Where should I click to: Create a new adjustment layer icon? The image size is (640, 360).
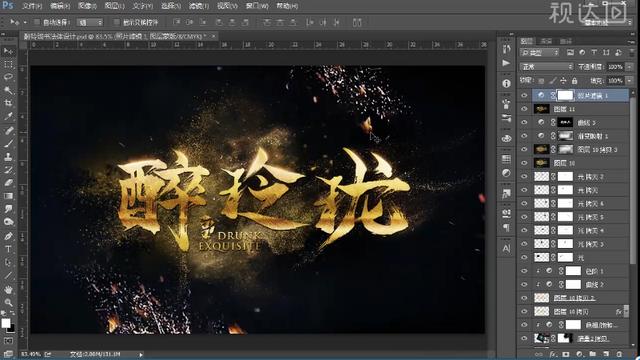point(579,354)
